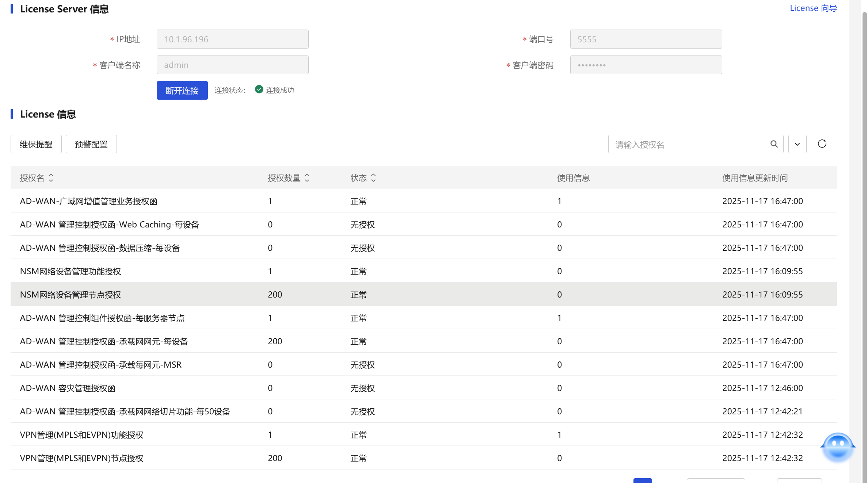The image size is (868, 483).
Task: Open 维保提醒 button
Action: [36, 144]
